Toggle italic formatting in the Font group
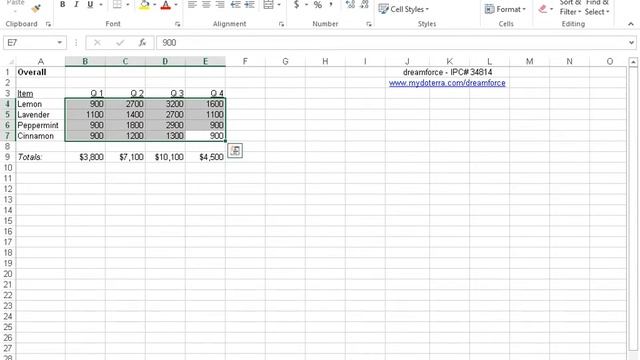640x360 pixels. [x=76, y=4]
